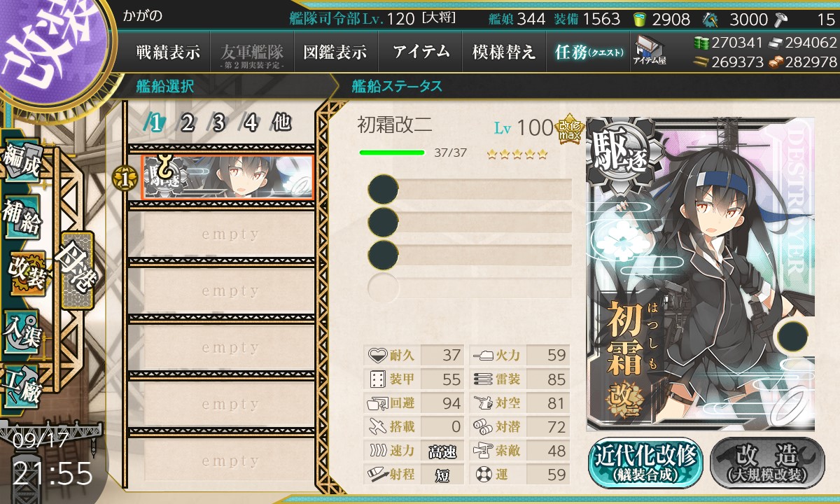Open the 補給 resupply sidebar icon
Viewport: 840px width, 504px height.
tap(21, 217)
